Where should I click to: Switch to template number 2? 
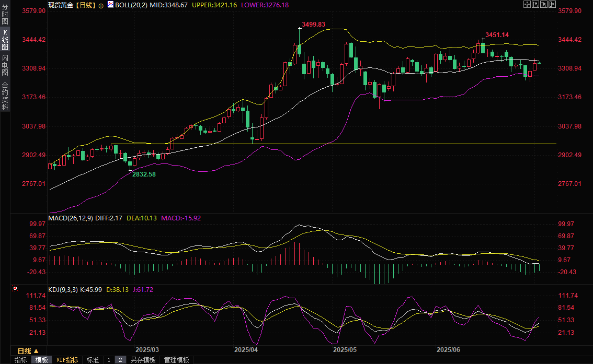120,360
